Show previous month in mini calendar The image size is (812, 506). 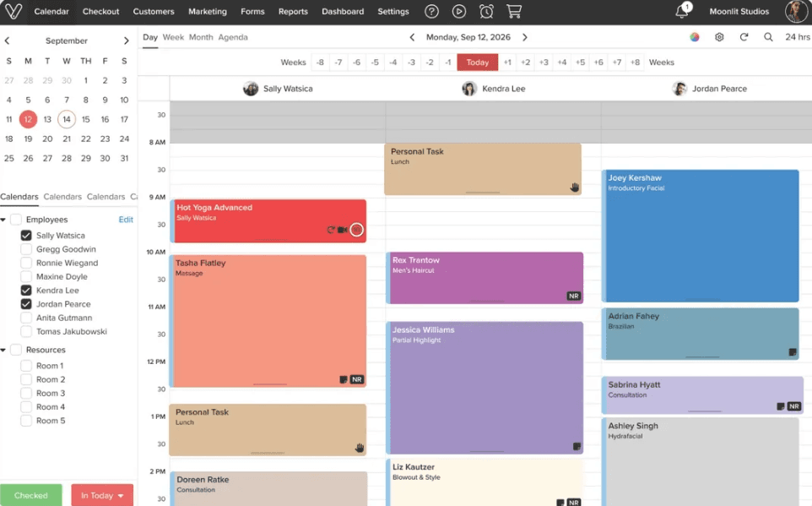(x=8, y=41)
